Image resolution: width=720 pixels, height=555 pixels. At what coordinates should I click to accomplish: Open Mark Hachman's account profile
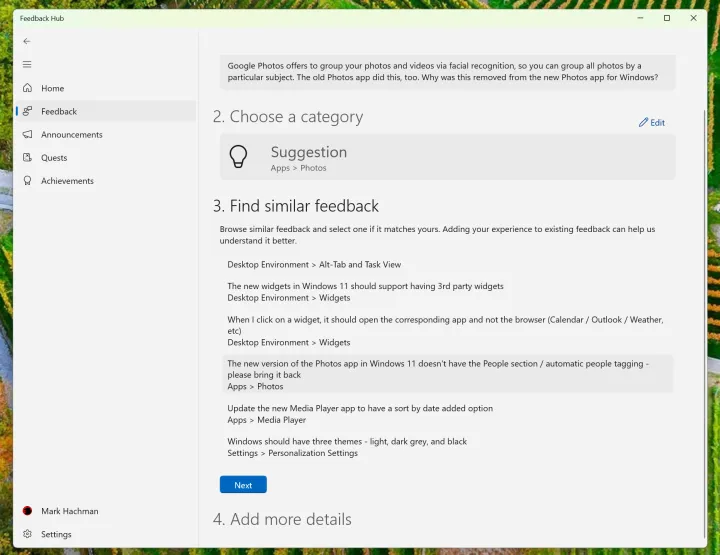click(x=69, y=511)
